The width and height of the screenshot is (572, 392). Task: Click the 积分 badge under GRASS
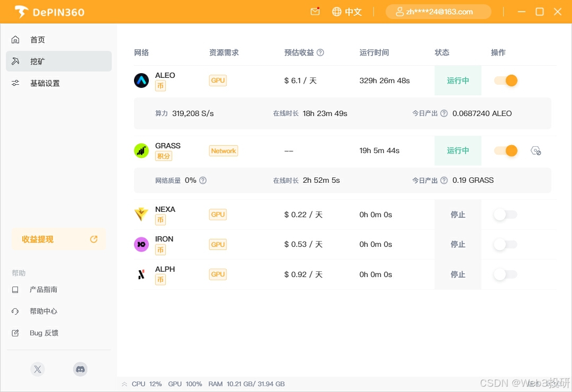coord(164,156)
